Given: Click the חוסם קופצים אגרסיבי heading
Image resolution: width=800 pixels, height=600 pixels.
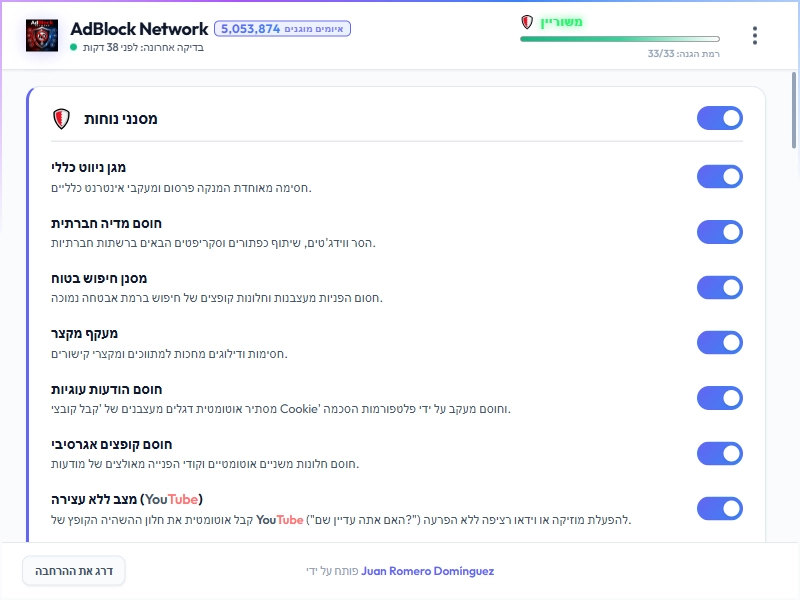Looking at the screenshot, I should click(111, 444).
